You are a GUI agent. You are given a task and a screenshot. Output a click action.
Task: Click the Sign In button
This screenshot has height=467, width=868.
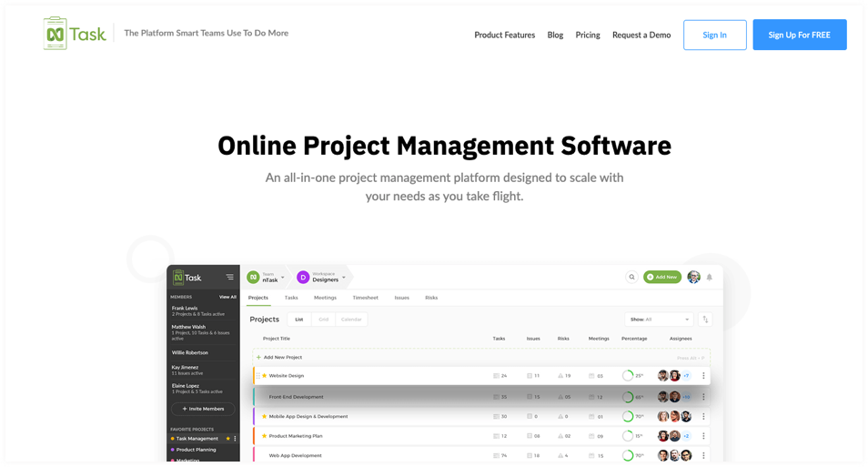tap(714, 35)
